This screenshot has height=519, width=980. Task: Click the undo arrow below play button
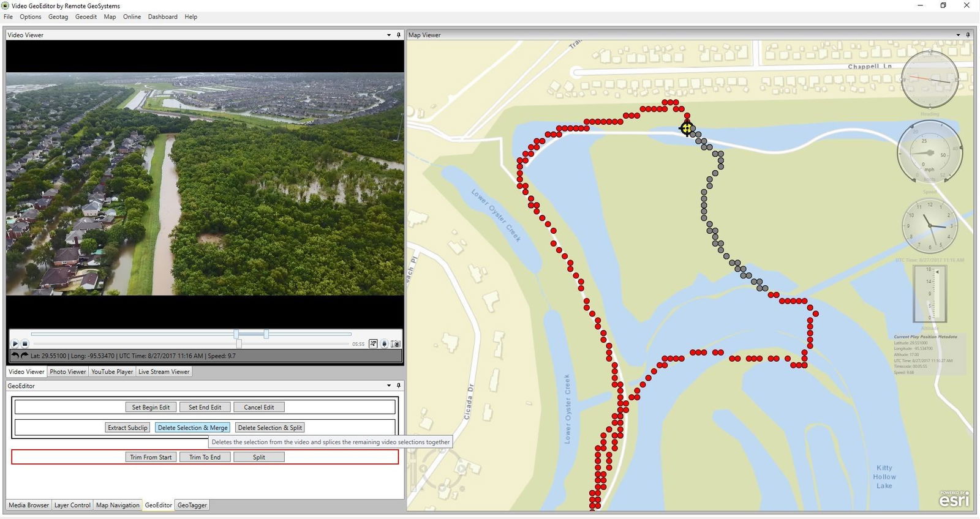click(15, 356)
